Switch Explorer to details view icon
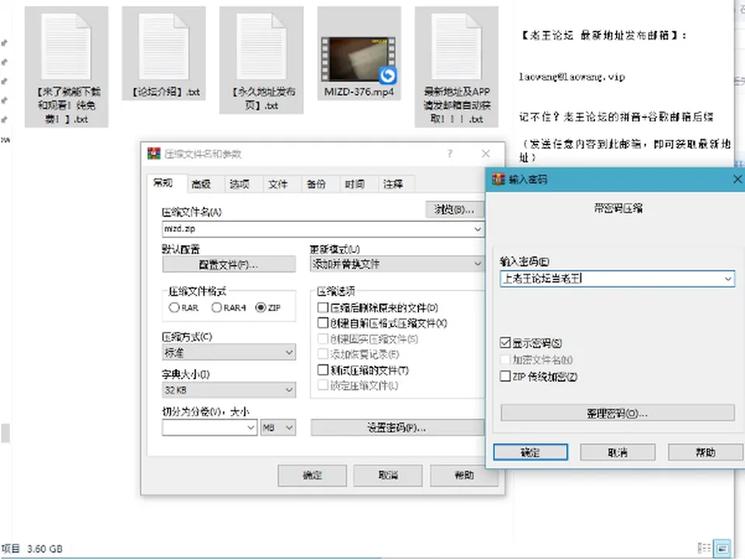The width and height of the screenshot is (745, 560). pyautogui.click(x=704, y=548)
